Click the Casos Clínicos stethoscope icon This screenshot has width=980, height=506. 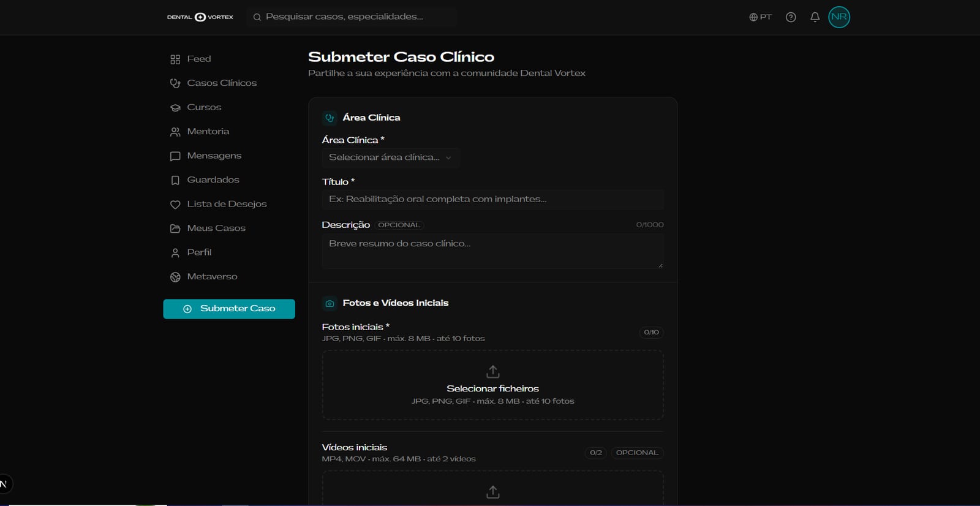coord(175,83)
